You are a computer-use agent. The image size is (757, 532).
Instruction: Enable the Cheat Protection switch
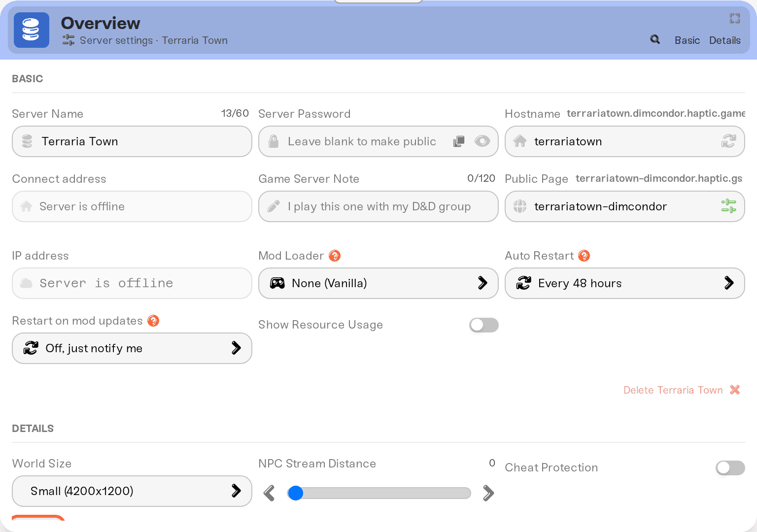[730, 468]
